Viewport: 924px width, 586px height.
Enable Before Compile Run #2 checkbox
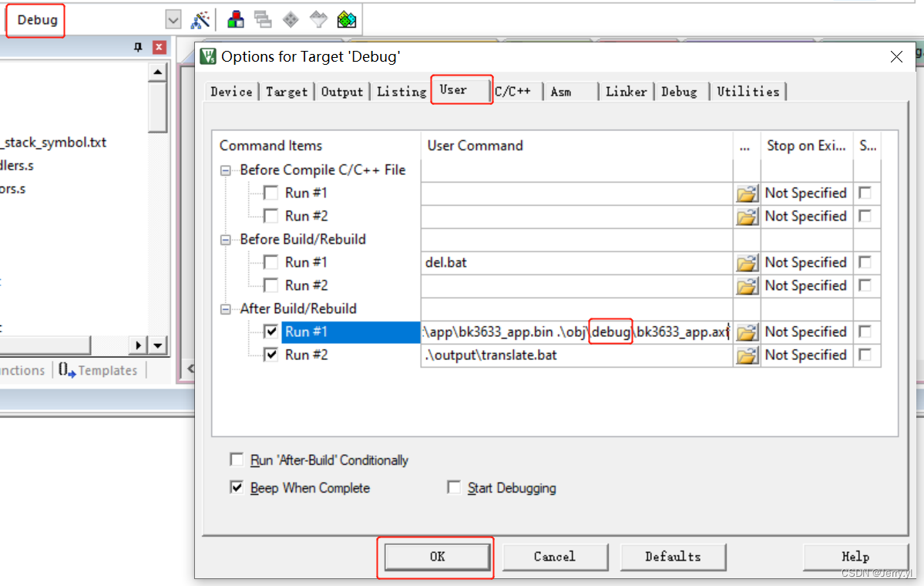pos(270,217)
